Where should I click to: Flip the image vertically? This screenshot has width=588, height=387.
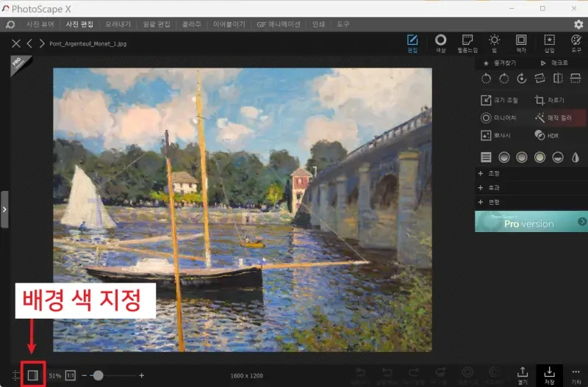click(x=576, y=79)
